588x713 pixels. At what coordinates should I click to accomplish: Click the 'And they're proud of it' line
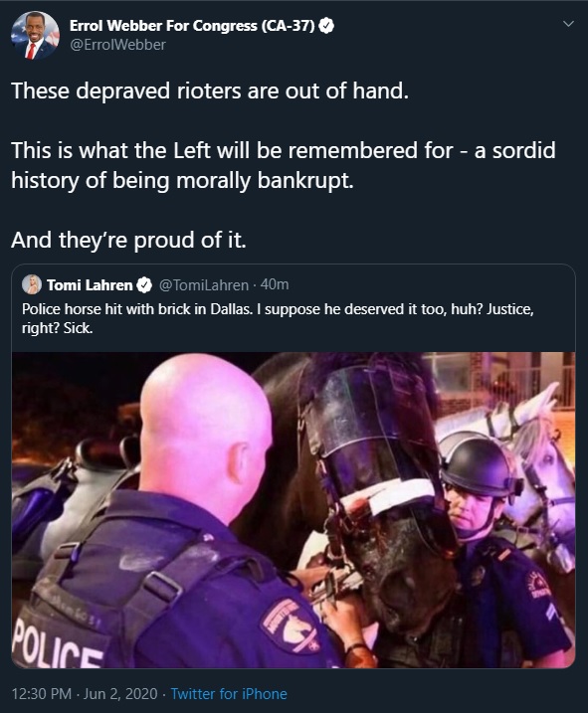coord(128,240)
